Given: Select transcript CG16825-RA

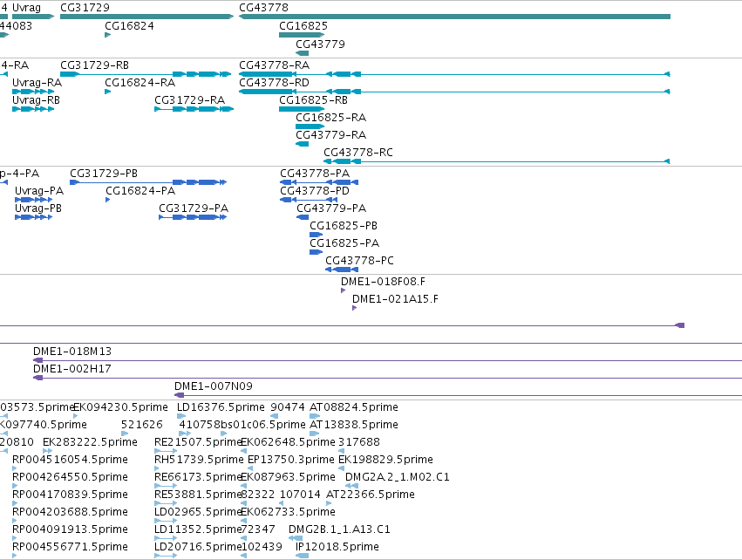Looking at the screenshot, I should pyautogui.click(x=310, y=126).
